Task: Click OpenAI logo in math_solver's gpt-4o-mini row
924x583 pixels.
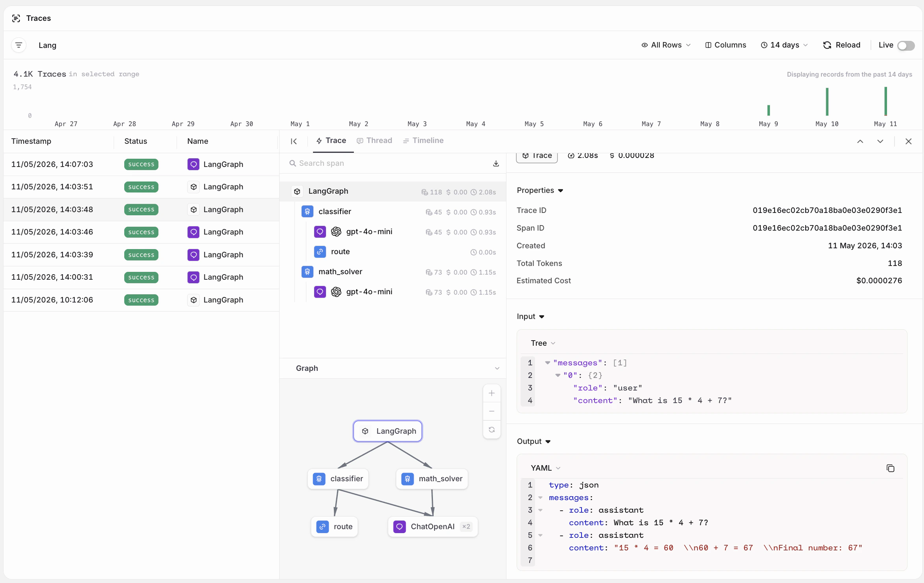Action: click(336, 292)
